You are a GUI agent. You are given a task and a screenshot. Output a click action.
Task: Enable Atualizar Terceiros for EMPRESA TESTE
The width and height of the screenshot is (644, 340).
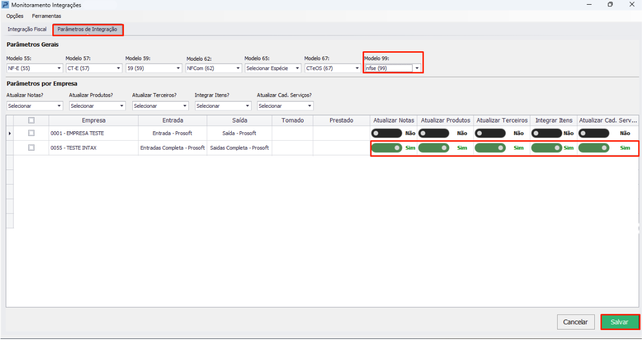(490, 133)
